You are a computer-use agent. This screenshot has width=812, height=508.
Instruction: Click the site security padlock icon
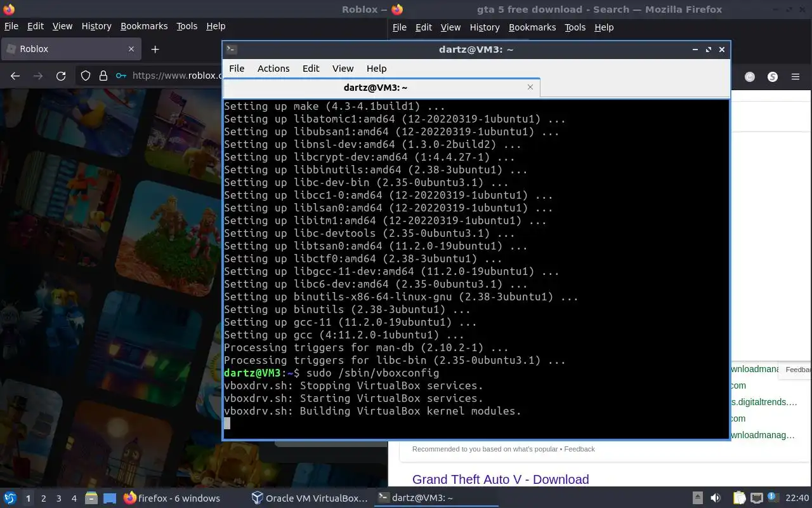[x=103, y=76]
